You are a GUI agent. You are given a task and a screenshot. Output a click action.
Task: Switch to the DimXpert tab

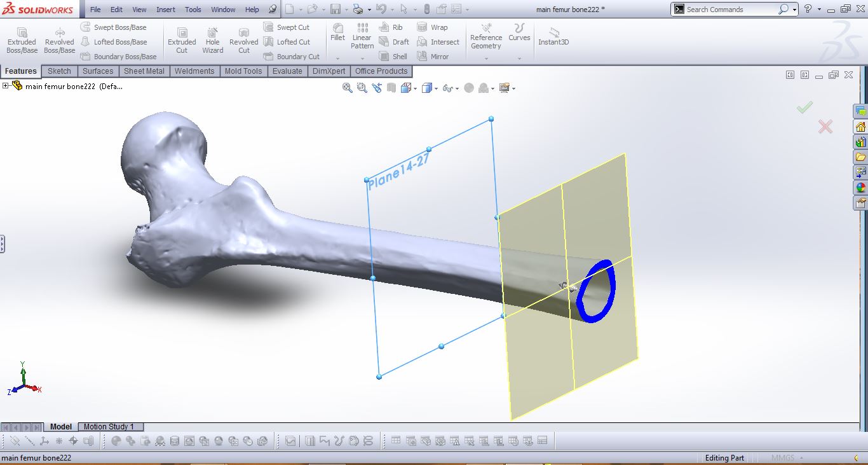(x=329, y=71)
